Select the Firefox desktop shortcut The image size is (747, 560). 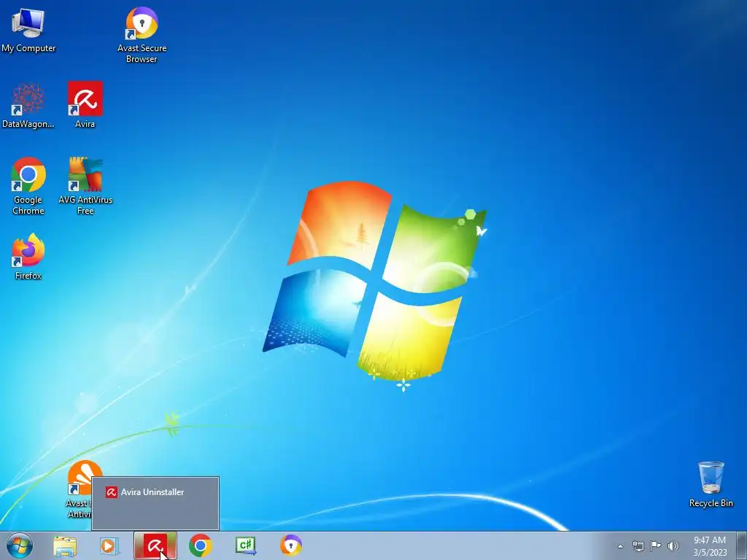pyautogui.click(x=28, y=257)
